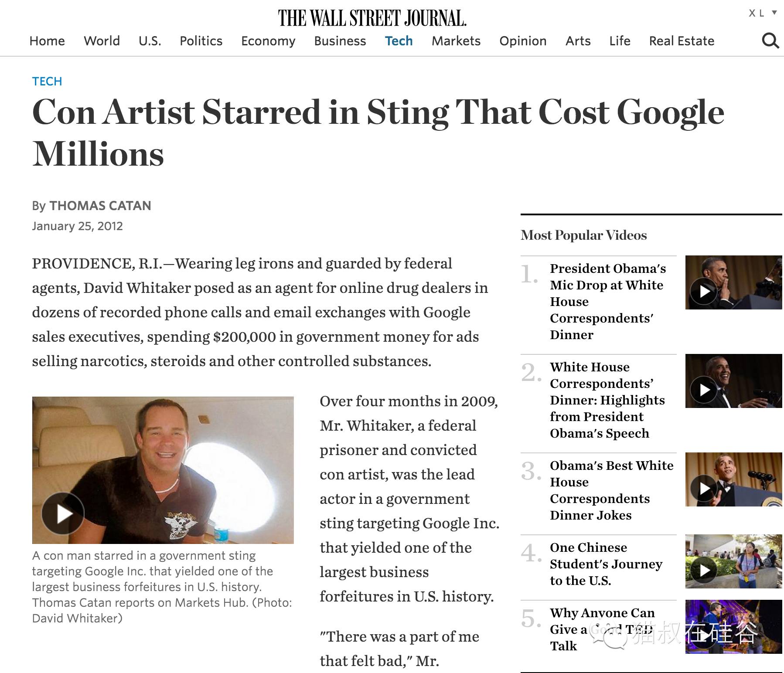Expand the XL text size dropdown
The width and height of the screenshot is (784, 673).
pyautogui.click(x=763, y=13)
